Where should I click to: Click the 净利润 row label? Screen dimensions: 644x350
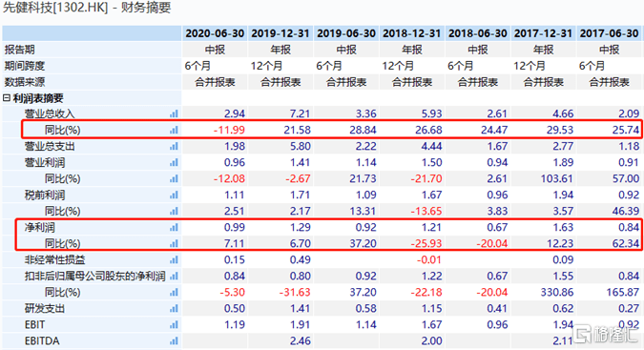(39, 227)
